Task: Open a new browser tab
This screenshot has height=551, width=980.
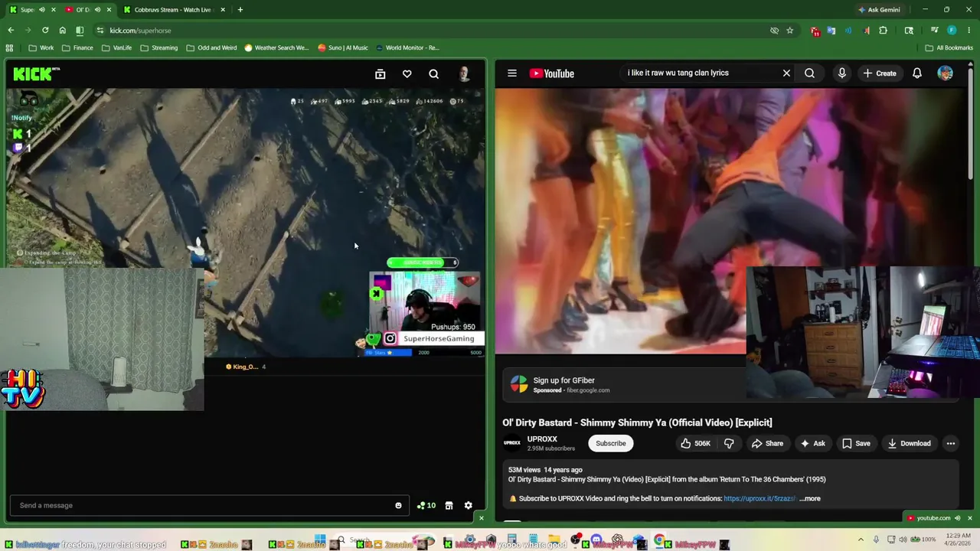Action: point(240,10)
